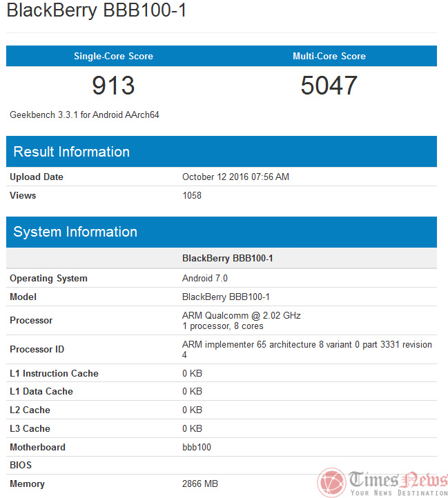Select the Single-Core Score header

pyautogui.click(x=113, y=56)
